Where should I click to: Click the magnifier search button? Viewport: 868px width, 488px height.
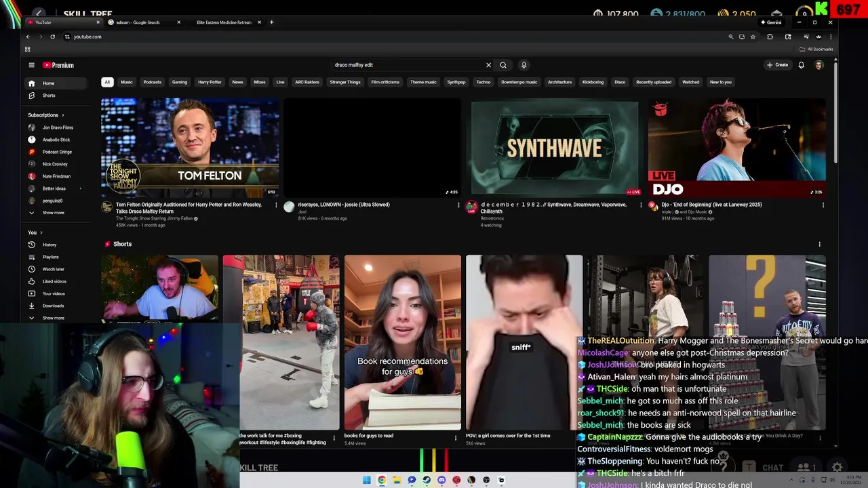[x=503, y=65]
